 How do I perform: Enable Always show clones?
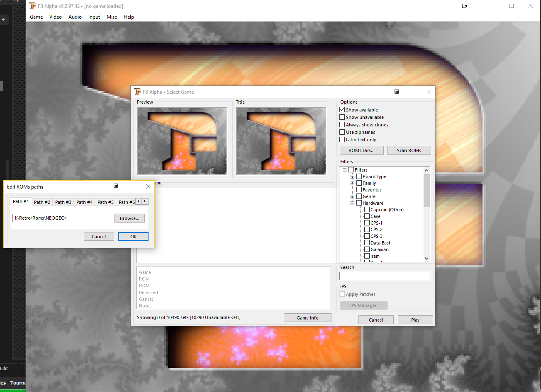(342, 125)
